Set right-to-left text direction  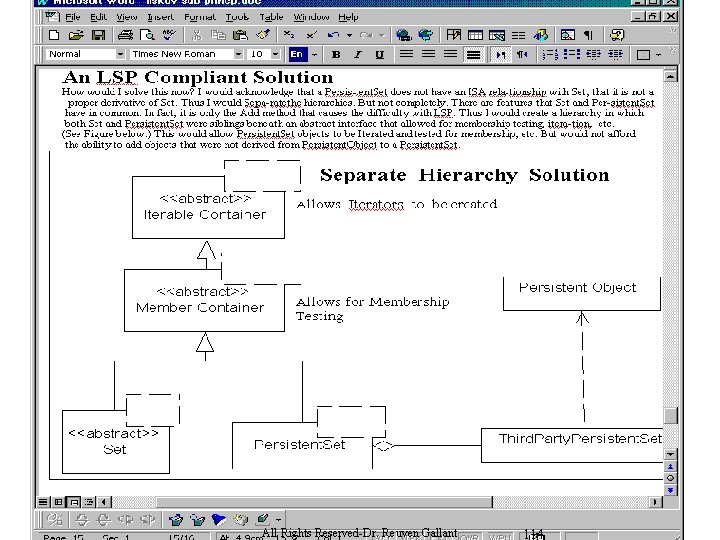click(522, 55)
